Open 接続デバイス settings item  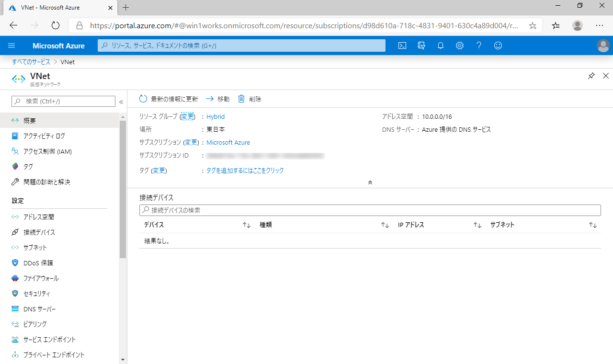point(59,232)
